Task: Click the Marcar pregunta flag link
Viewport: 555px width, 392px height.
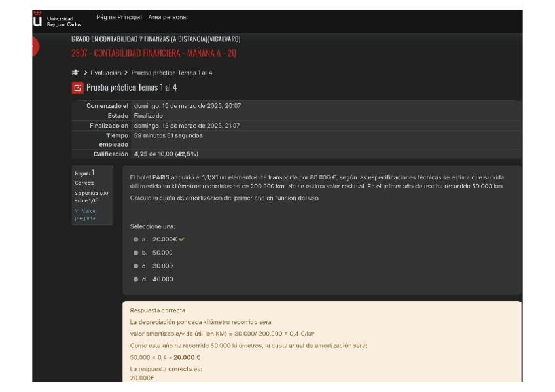Action: click(x=86, y=215)
